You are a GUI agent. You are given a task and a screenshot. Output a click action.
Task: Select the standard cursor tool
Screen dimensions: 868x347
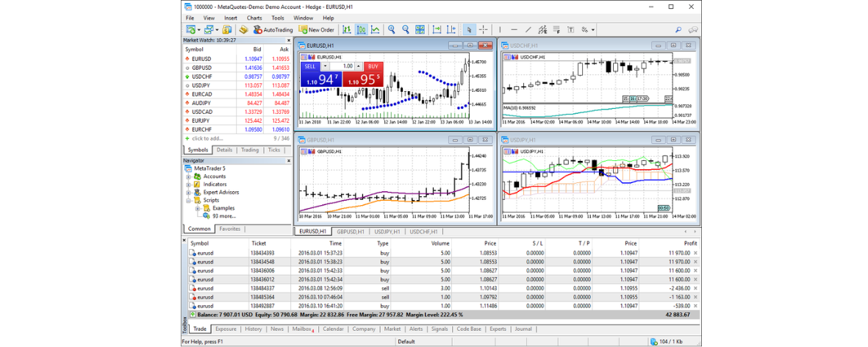(x=469, y=29)
